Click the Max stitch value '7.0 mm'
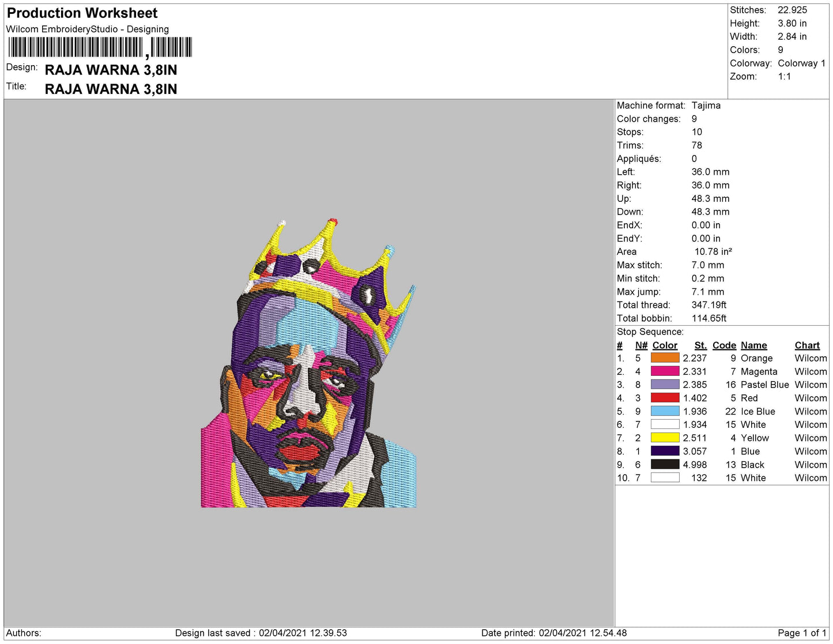This screenshot has height=644, width=833. pyautogui.click(x=708, y=265)
